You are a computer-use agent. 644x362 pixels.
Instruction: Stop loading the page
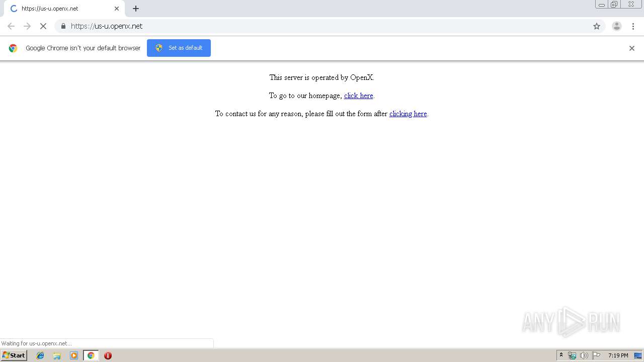(x=43, y=26)
